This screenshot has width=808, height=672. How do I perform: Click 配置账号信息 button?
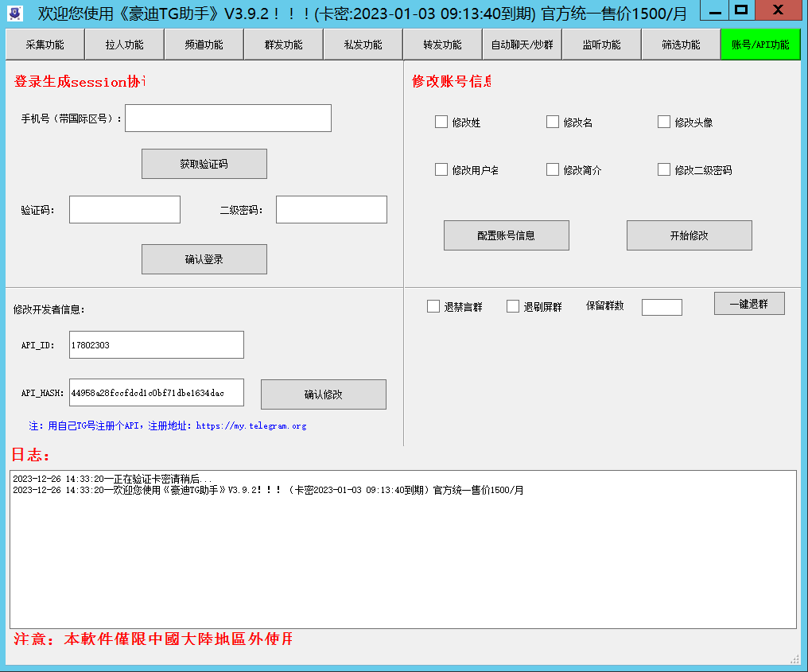[x=506, y=235]
